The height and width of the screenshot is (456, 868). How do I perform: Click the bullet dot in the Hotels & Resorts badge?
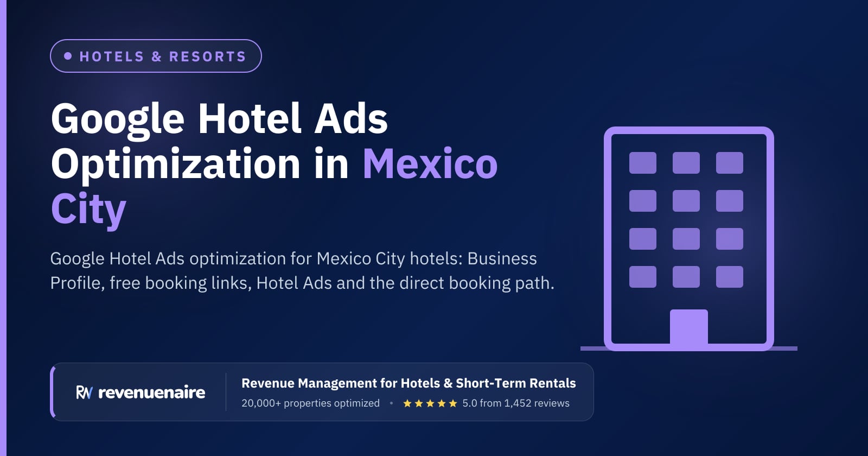[68, 56]
